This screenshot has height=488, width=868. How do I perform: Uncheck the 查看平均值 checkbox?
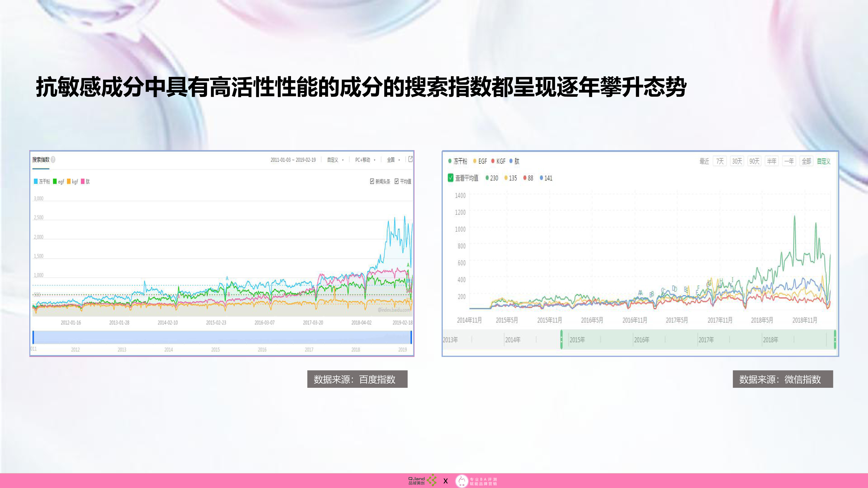(450, 178)
